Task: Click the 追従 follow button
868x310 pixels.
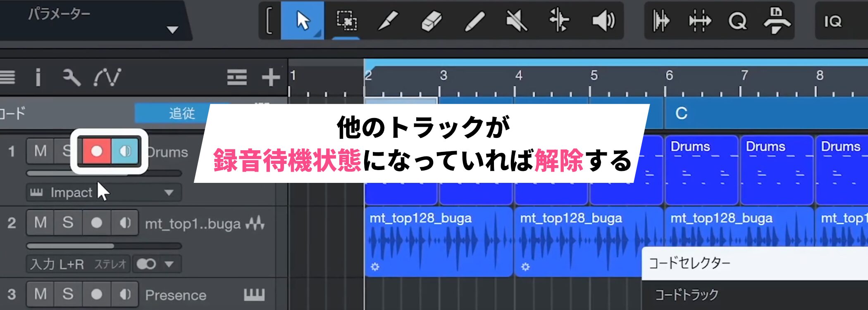Action: point(181,114)
